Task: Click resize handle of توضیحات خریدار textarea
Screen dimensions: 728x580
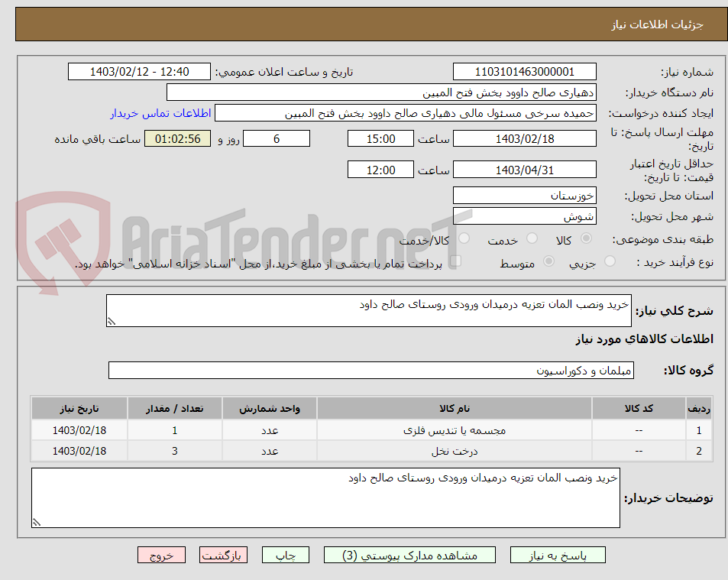Action: (37, 522)
